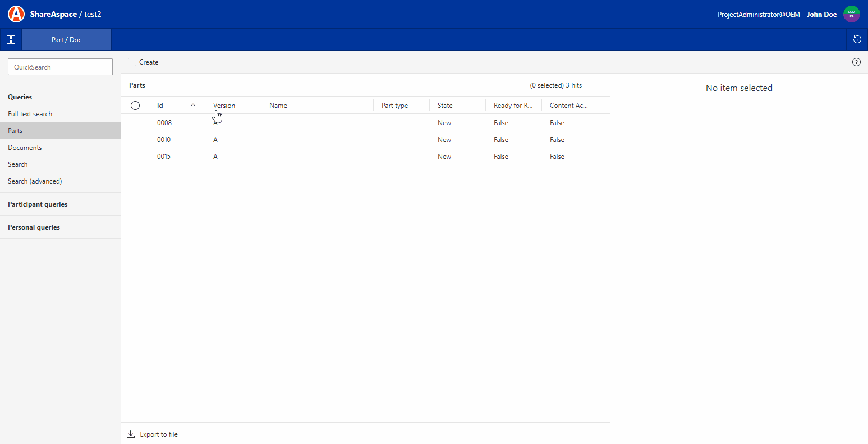The height and width of the screenshot is (444, 868).
Task: Click the Export to file download icon
Action: [x=131, y=434]
